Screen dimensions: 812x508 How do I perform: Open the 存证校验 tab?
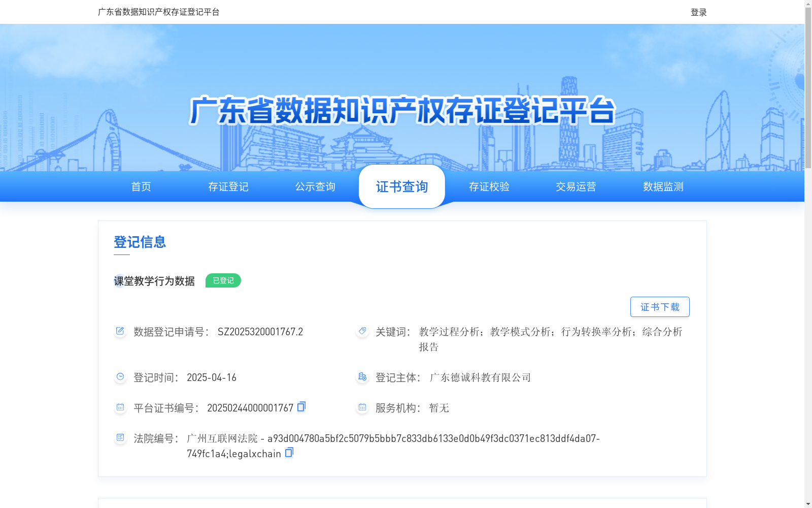[x=489, y=186]
